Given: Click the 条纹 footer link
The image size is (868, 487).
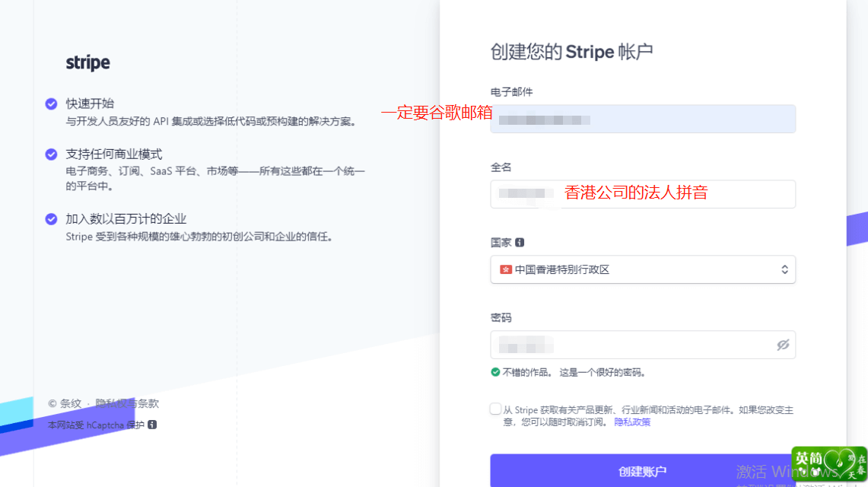Looking at the screenshot, I should coord(70,403).
